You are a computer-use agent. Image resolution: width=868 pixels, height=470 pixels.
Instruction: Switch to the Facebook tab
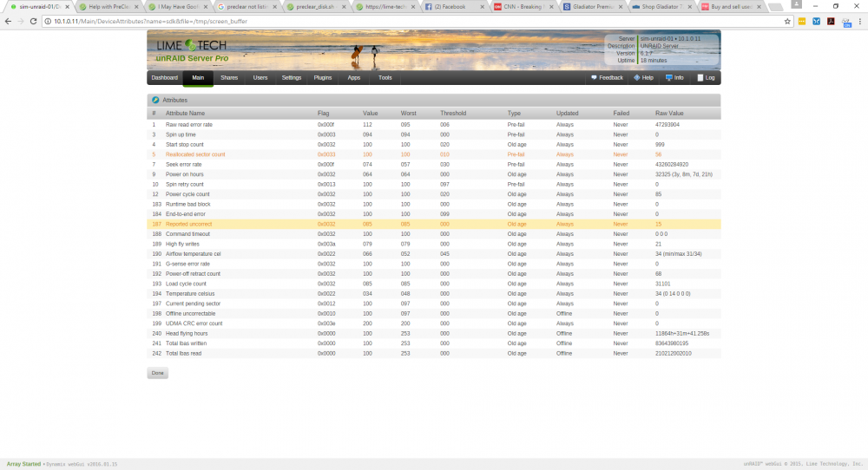454,7
